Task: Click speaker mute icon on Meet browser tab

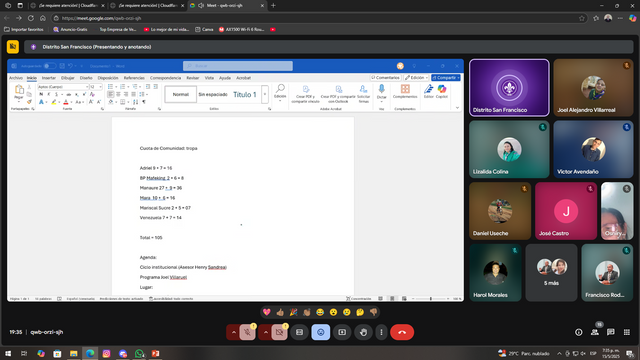Action: click(x=201, y=6)
